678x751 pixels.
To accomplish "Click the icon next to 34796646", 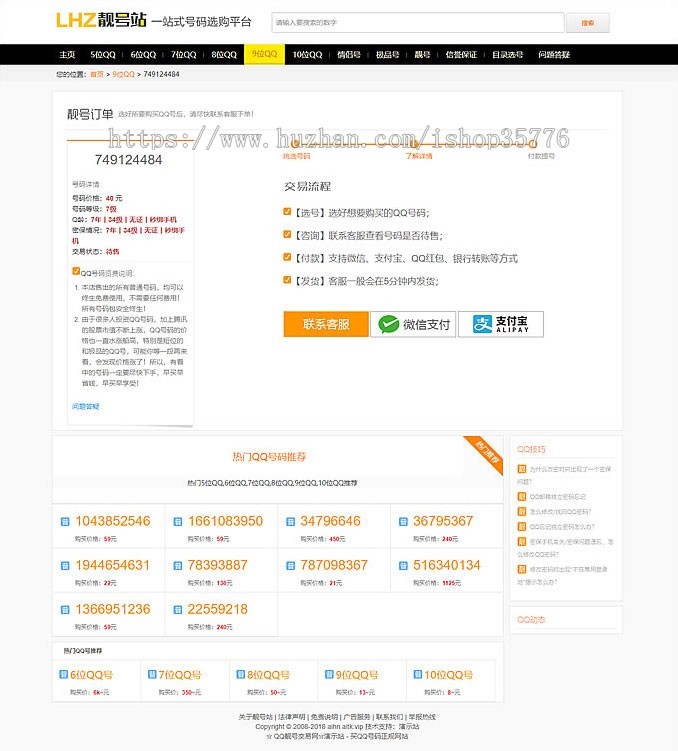I will coord(290,522).
